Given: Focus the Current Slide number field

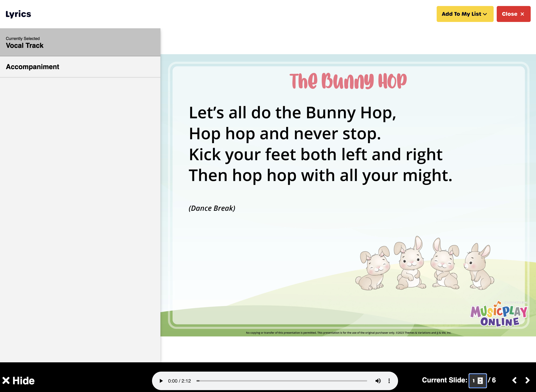Looking at the screenshot, I should tap(474, 381).
